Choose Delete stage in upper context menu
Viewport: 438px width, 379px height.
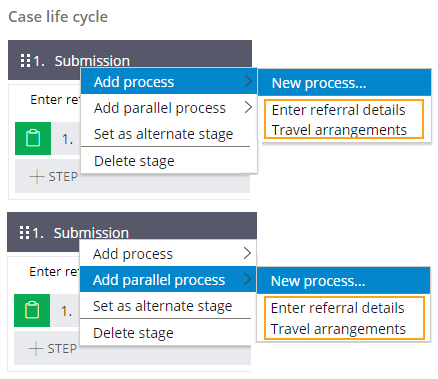(134, 161)
